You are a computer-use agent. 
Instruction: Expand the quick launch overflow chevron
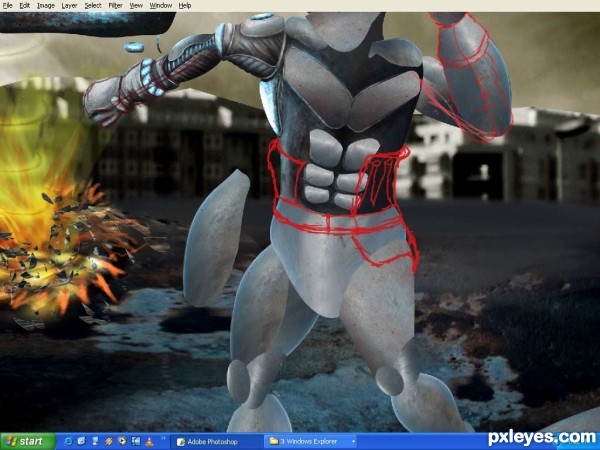click(x=163, y=438)
